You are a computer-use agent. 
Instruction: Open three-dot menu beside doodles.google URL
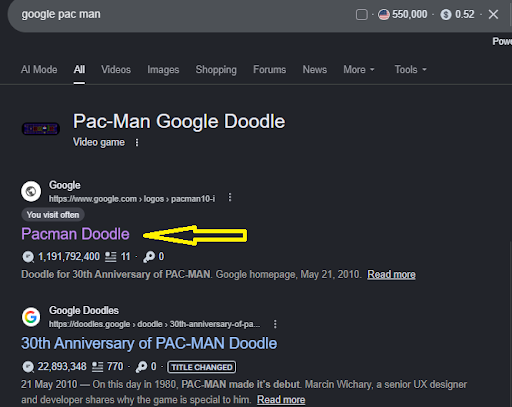[x=275, y=324]
